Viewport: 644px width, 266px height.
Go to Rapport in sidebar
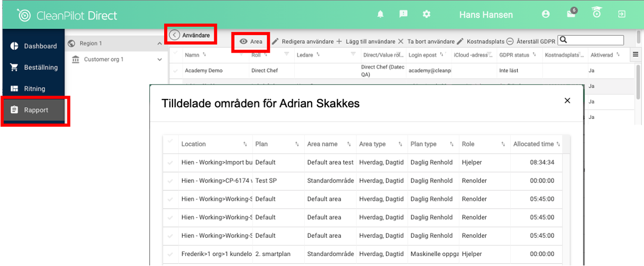(x=35, y=110)
